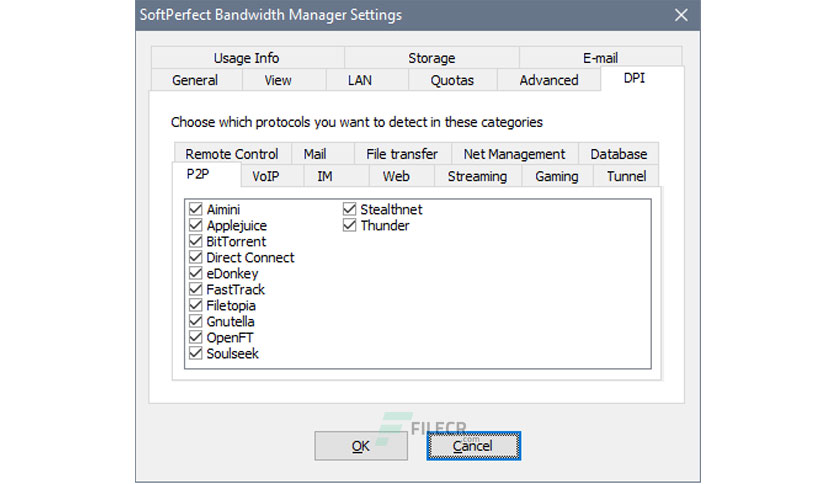The image size is (836, 484).
Task: Show the Remote Control protocol category
Action: tap(232, 154)
